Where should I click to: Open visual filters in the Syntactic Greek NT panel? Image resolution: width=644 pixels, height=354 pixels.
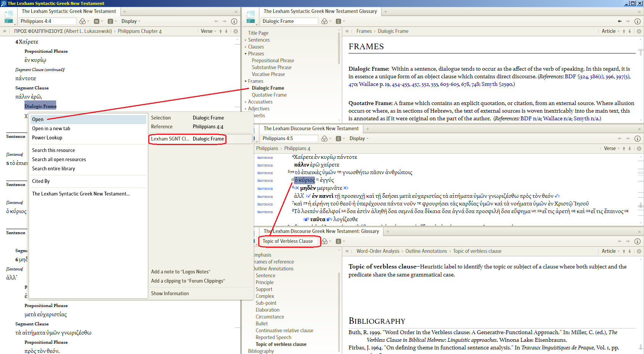[x=83, y=21]
